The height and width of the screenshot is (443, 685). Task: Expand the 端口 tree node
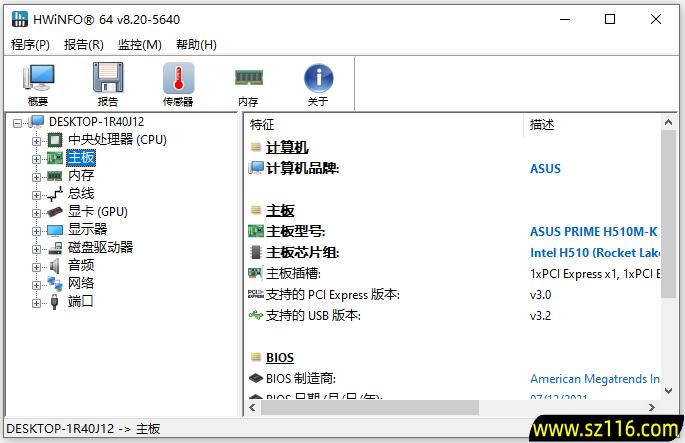pos(36,303)
